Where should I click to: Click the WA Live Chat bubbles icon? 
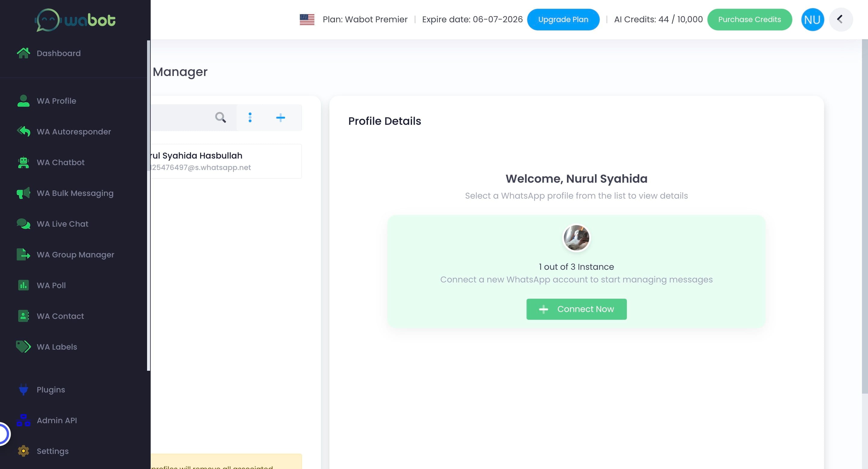coord(23,224)
